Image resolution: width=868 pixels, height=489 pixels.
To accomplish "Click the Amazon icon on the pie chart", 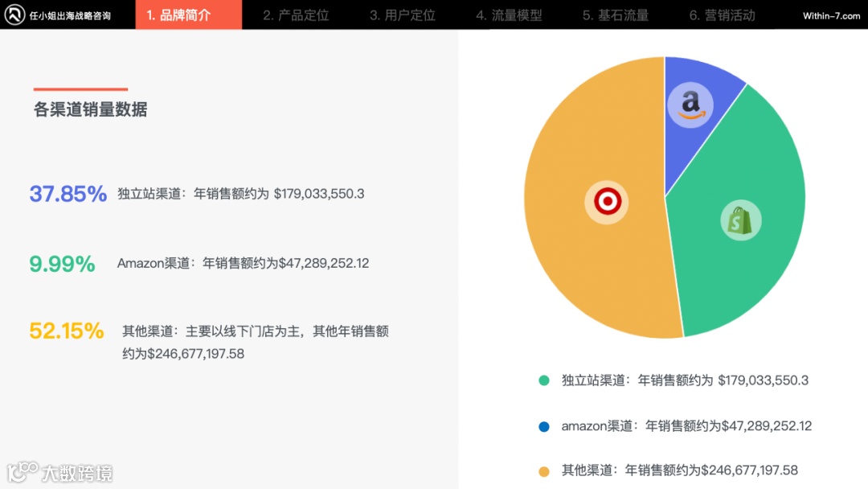I will coord(692,104).
